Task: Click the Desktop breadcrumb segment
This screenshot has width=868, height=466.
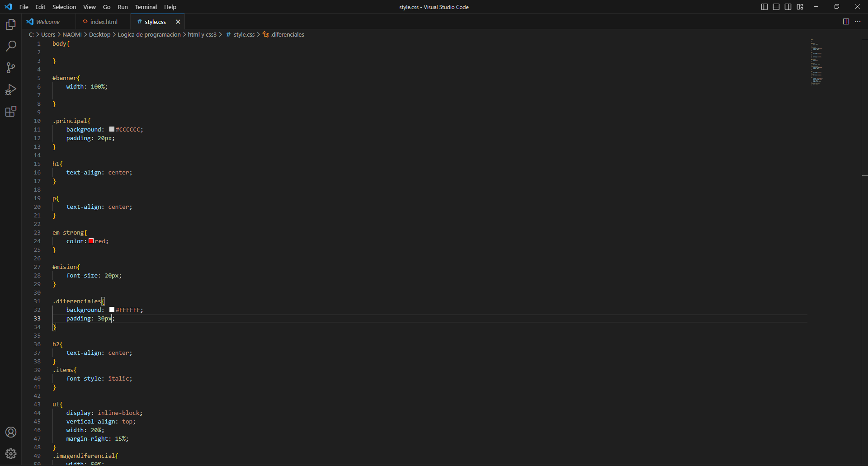Action: click(99, 34)
